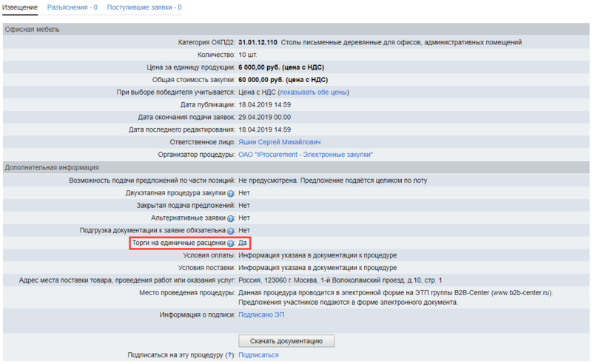Open organizer link ОАО iProcurement - Электронные закупки
592x364 pixels.
(x=306, y=155)
